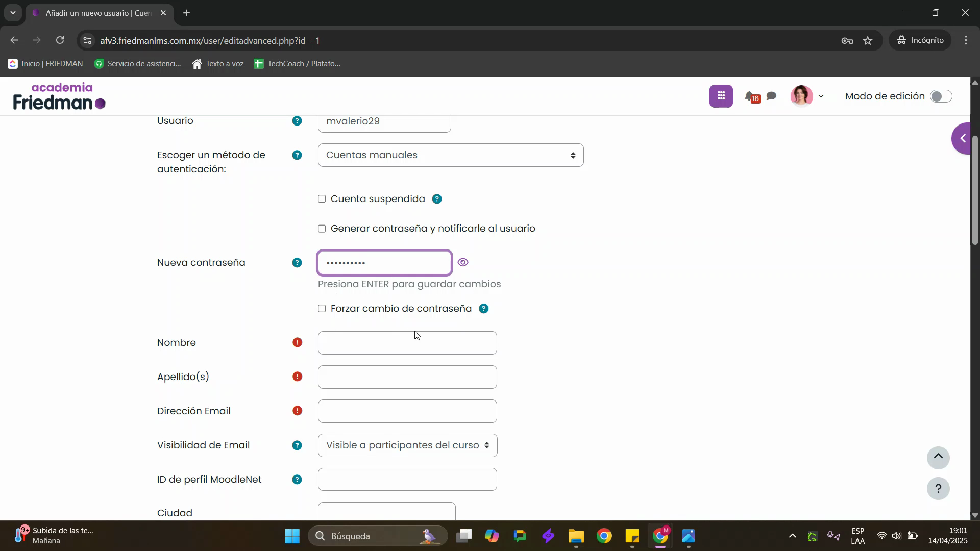The image size is (980, 551).
Task: Click help icon next to Nueva contraseña
Action: click(297, 263)
